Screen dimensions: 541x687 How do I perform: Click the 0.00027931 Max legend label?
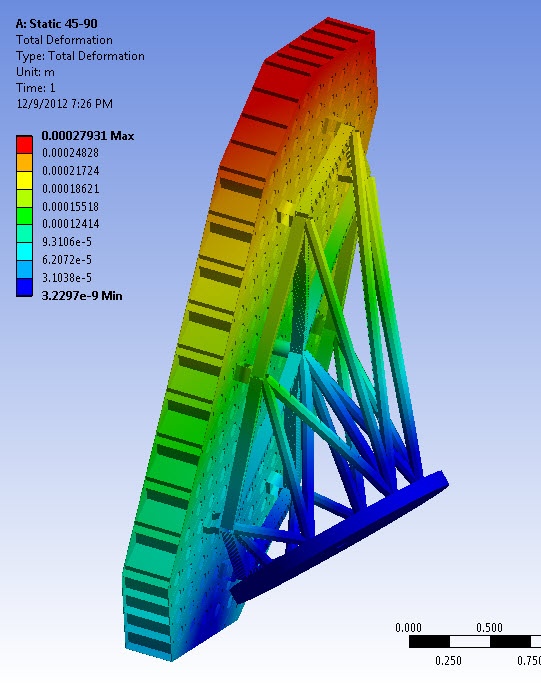click(88, 136)
